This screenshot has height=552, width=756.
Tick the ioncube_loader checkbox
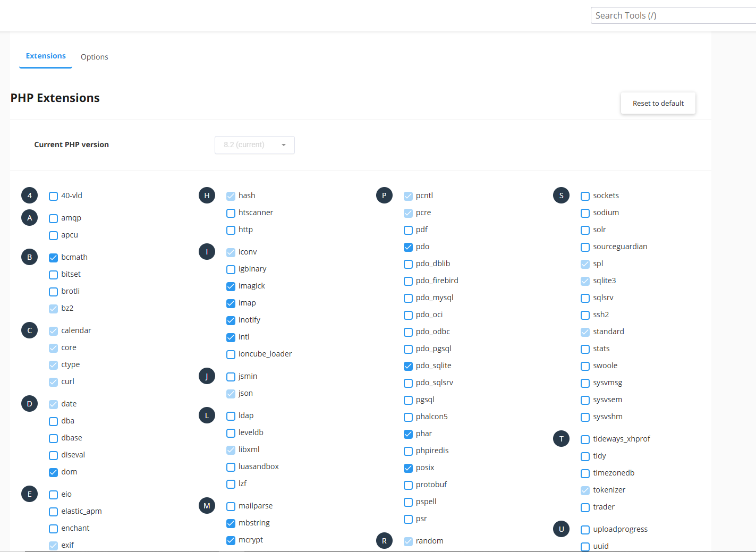(231, 354)
